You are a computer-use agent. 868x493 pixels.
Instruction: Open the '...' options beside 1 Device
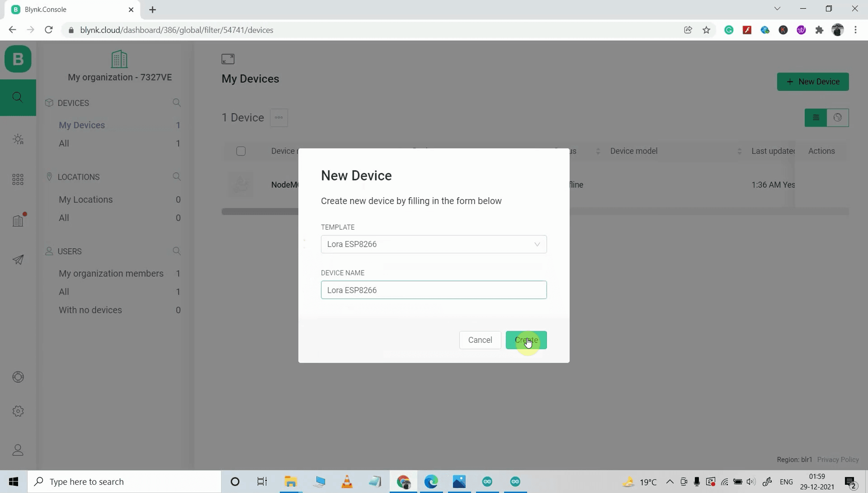click(x=279, y=118)
